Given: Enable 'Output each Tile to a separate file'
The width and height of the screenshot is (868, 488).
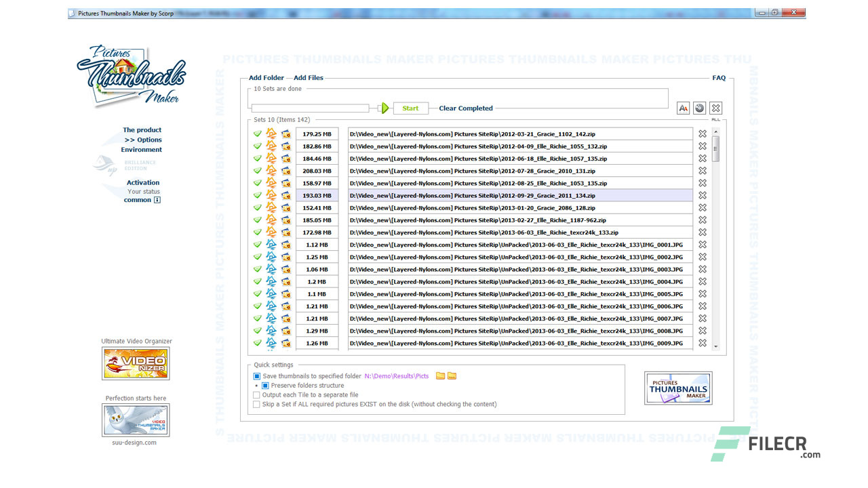Looking at the screenshot, I should pos(257,395).
